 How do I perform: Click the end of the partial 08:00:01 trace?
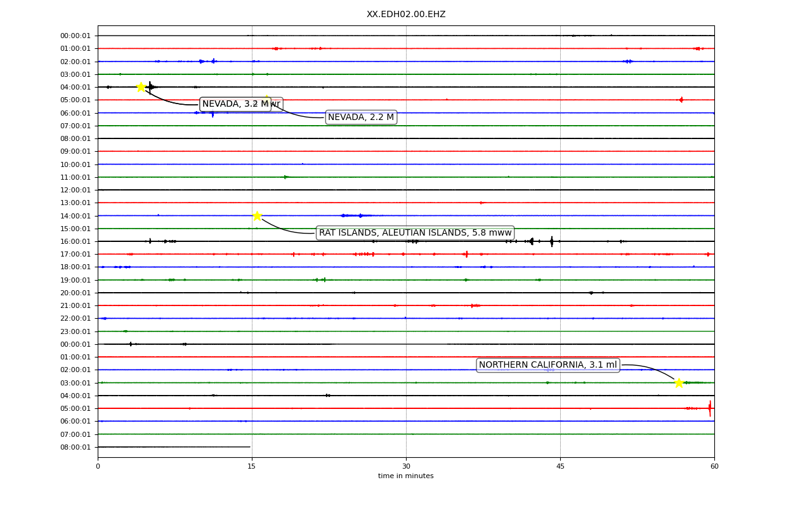click(250, 447)
